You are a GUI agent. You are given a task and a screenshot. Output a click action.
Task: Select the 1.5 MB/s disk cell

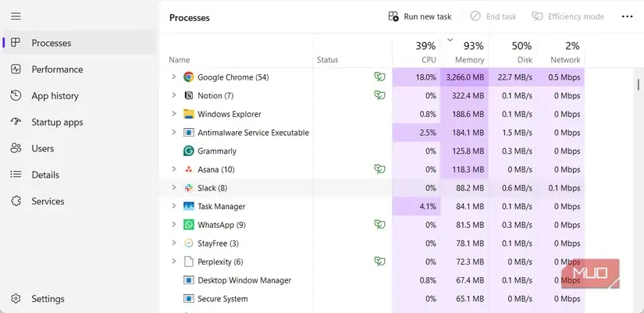pos(512,132)
